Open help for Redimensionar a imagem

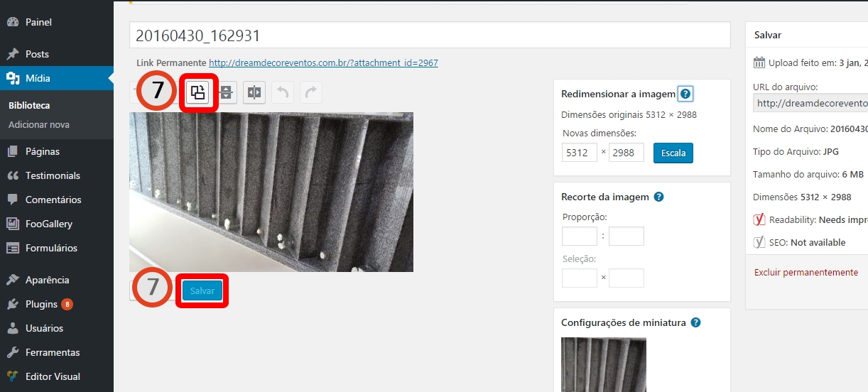(685, 94)
